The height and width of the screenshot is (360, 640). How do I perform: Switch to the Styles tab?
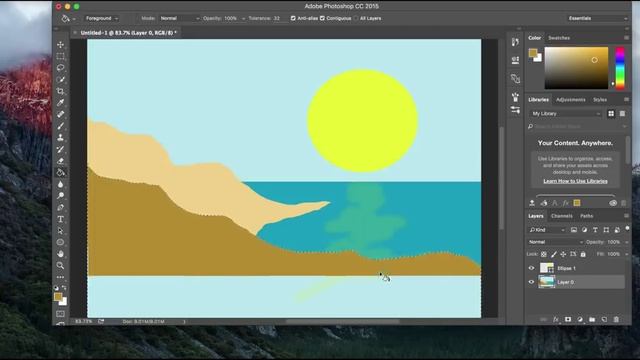click(600, 100)
